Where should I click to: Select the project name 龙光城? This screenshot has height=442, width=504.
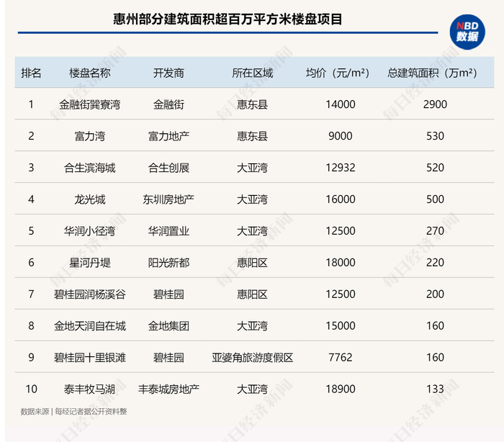click(x=90, y=199)
